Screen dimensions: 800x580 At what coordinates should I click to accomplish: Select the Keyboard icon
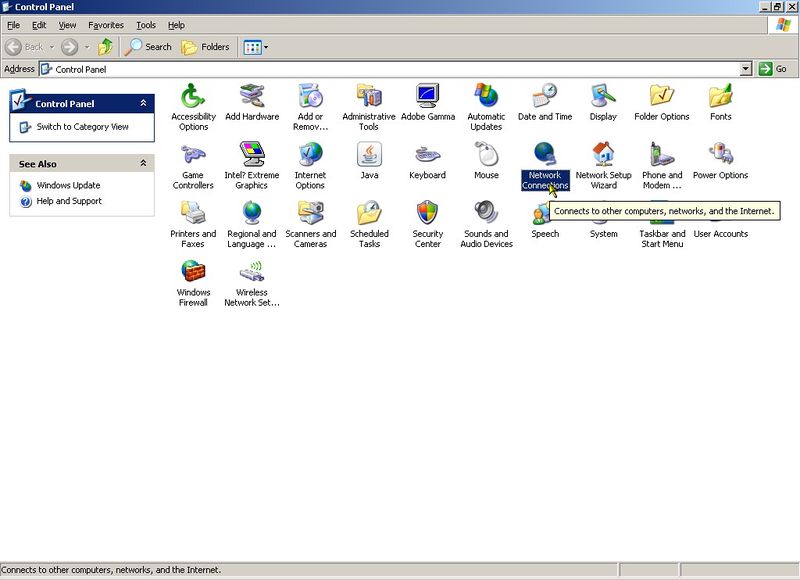pos(428,155)
